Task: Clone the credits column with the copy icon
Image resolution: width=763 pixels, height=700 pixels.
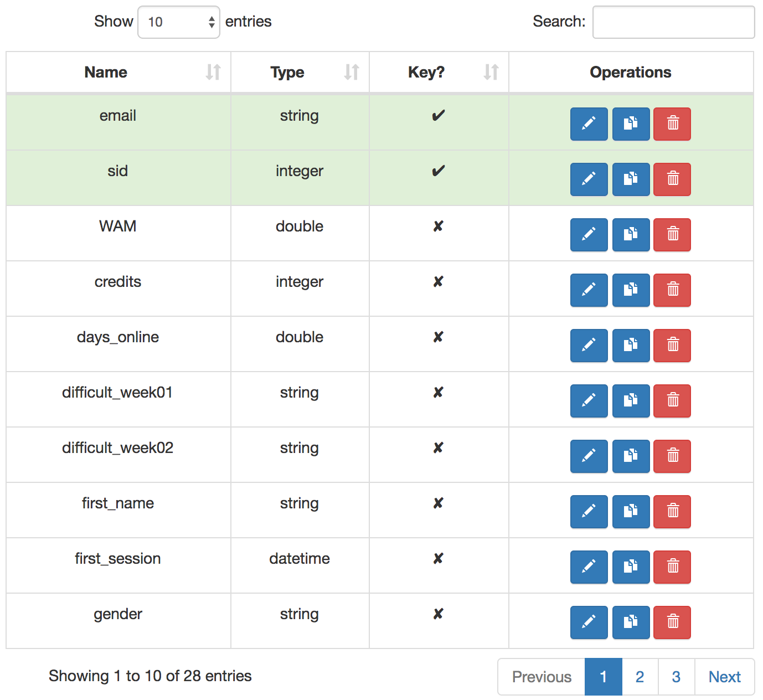Action: click(x=631, y=290)
